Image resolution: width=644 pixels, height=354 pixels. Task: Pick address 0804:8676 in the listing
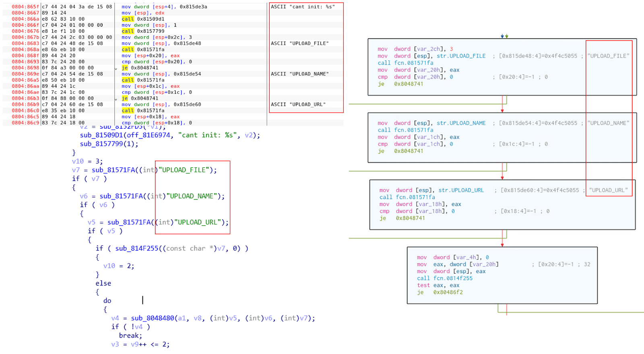pos(25,31)
